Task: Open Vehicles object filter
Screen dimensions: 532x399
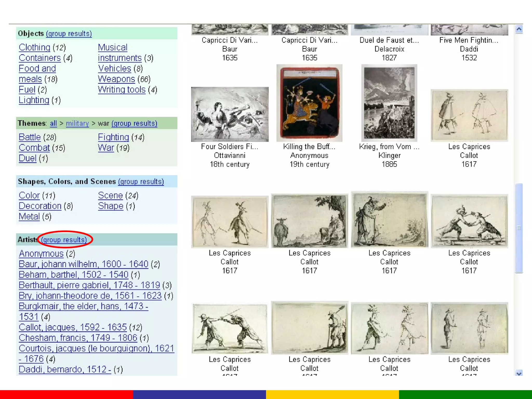Action: click(114, 68)
